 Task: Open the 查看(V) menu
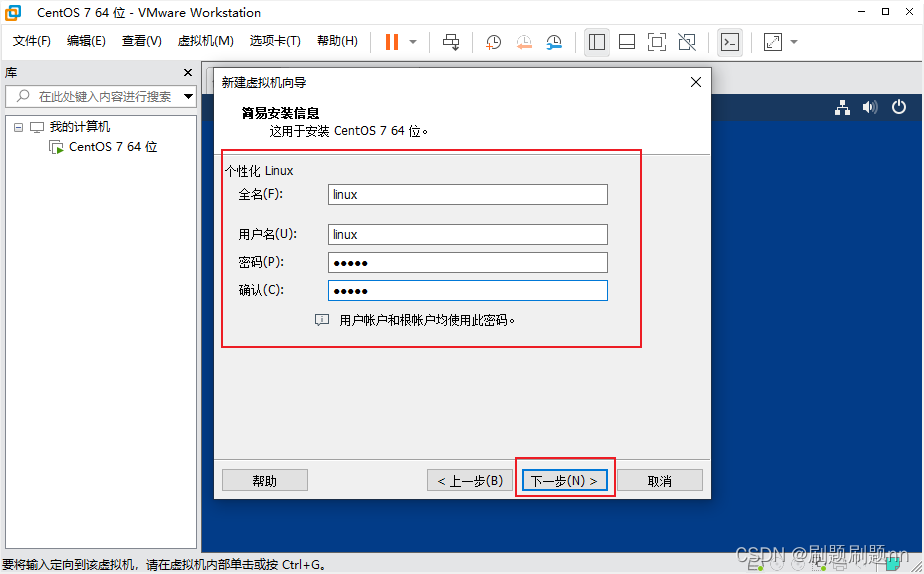pos(141,41)
